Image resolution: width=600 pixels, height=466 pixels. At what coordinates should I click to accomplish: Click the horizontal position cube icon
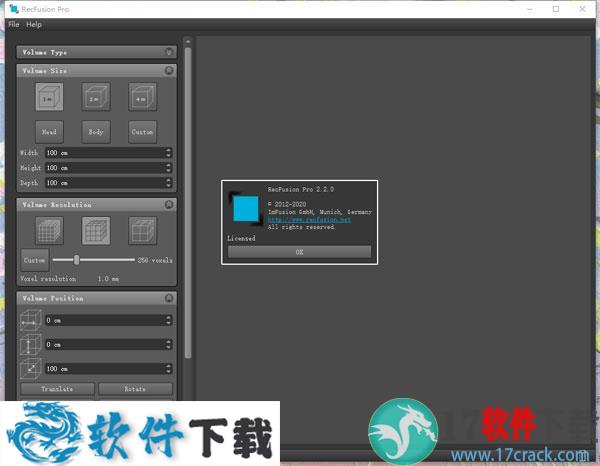click(x=31, y=320)
